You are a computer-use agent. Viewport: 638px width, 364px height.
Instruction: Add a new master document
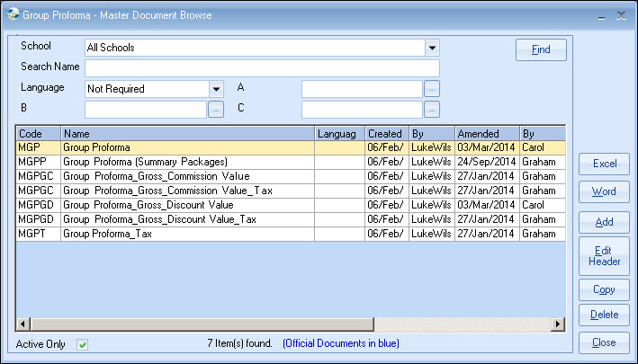pyautogui.click(x=604, y=221)
